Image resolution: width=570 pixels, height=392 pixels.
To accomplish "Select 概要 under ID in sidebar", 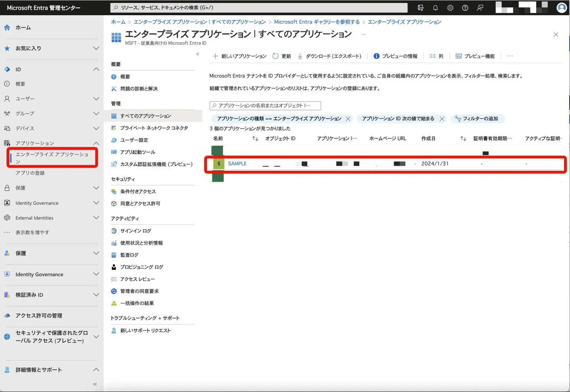I will coord(20,84).
